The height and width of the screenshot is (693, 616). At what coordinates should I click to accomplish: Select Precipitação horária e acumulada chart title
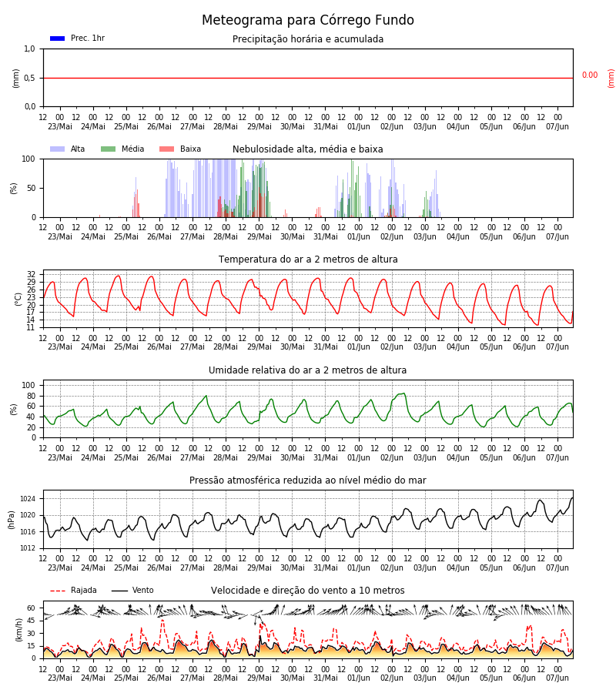[308, 39]
